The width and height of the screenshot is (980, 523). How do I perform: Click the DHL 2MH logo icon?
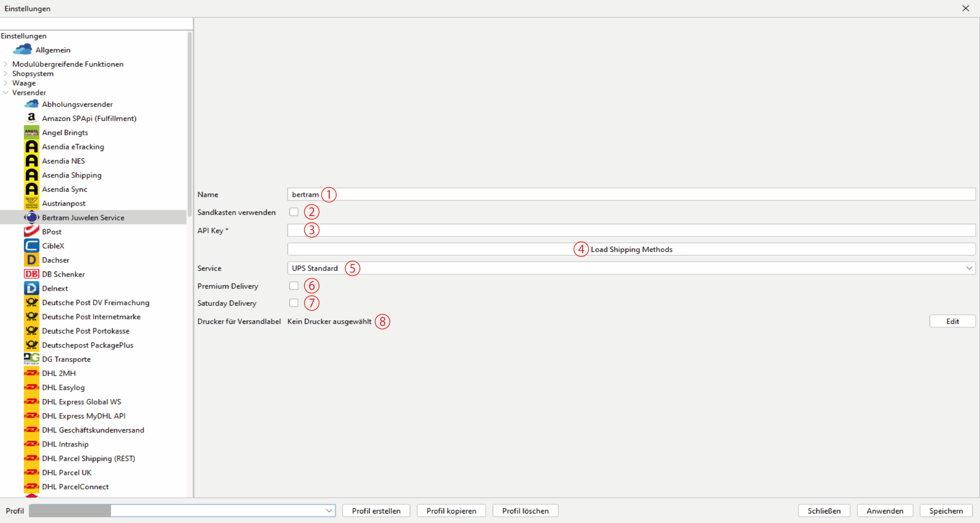coord(31,373)
